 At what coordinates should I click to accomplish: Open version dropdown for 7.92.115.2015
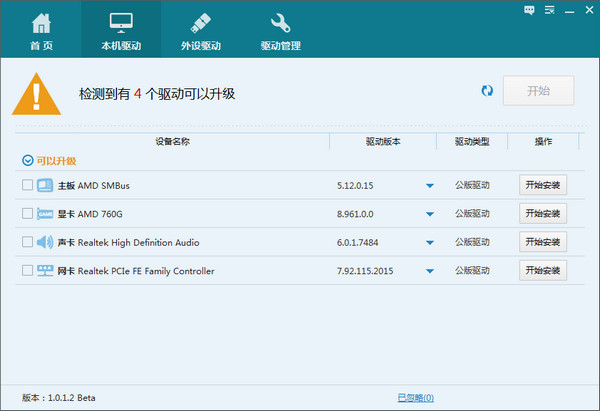pyautogui.click(x=430, y=271)
